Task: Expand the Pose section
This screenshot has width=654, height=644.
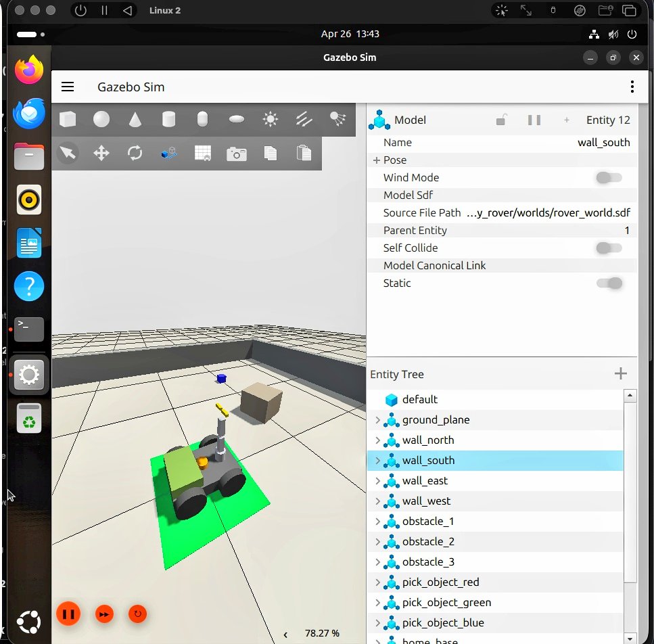Action: pos(377,160)
